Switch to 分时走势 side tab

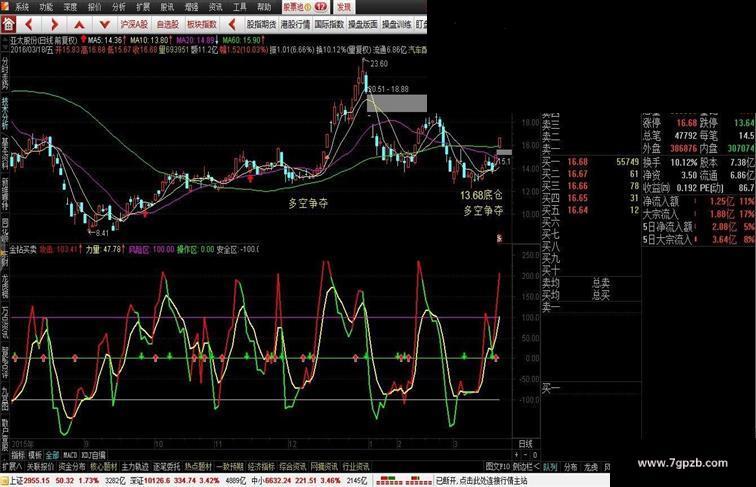[5, 74]
